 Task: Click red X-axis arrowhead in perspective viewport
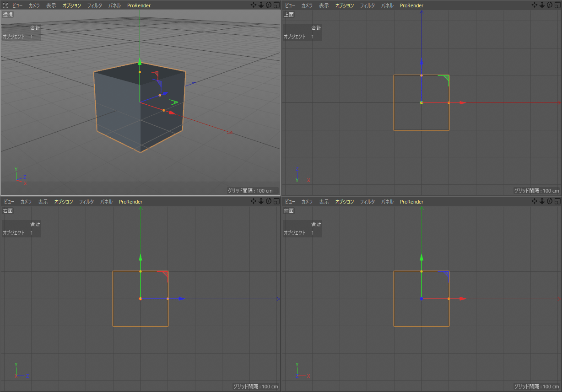172,113
